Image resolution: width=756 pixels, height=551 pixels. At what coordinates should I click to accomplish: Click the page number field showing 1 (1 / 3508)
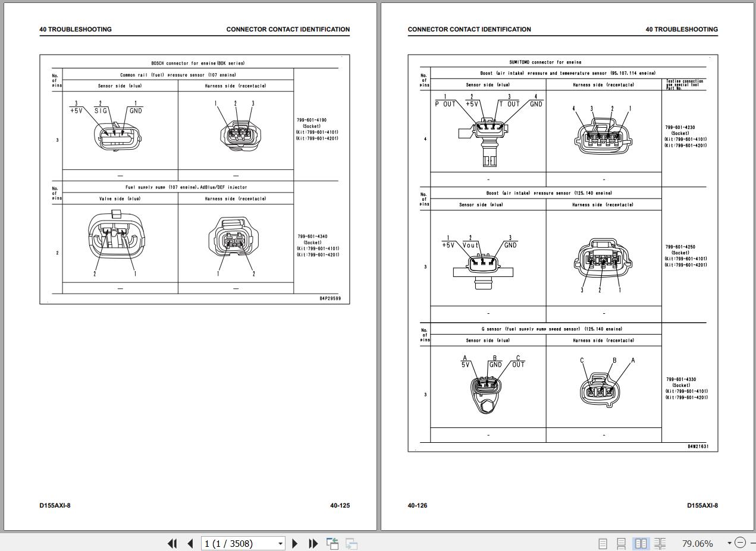click(x=239, y=543)
